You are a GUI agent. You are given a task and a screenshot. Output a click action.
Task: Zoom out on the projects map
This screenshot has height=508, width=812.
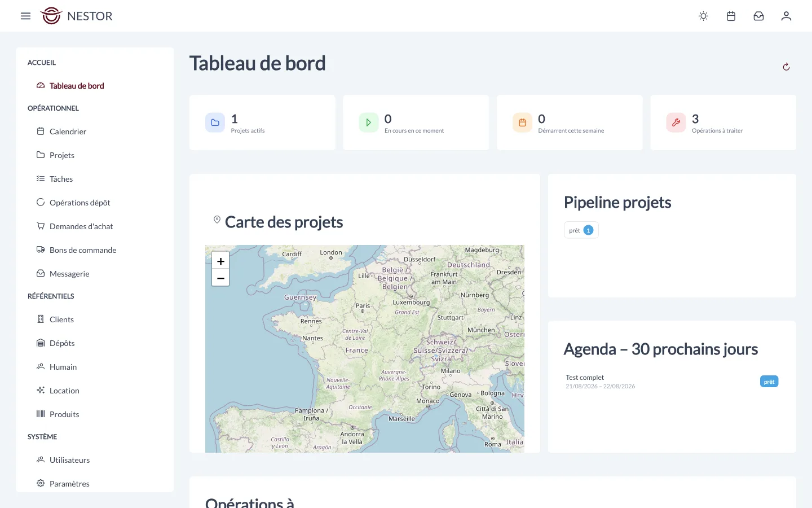(x=220, y=278)
